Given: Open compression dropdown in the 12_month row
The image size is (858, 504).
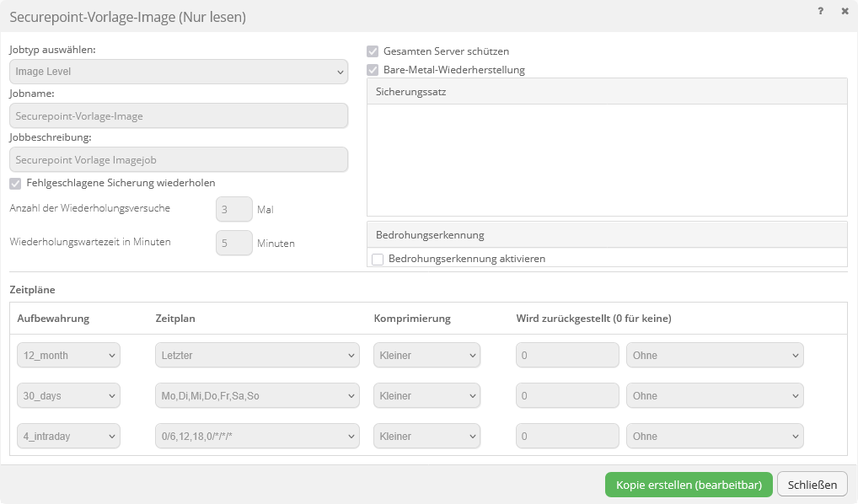Looking at the screenshot, I should [x=426, y=356].
